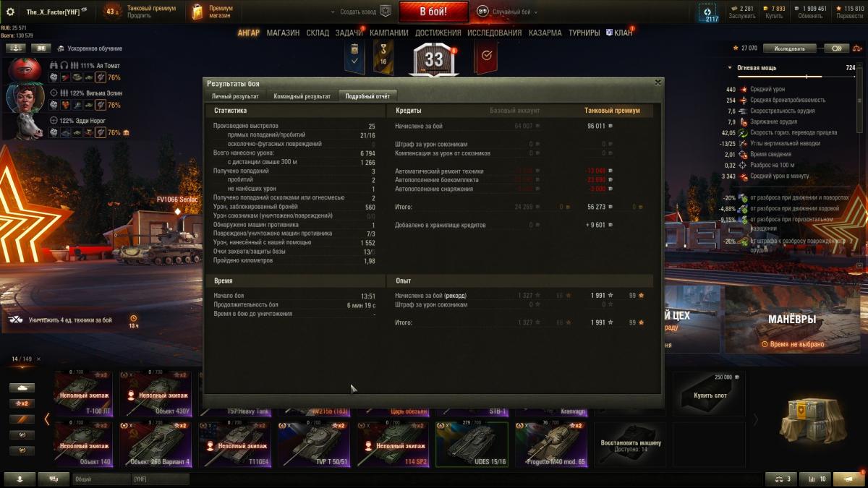Toggle the x2 bonus carousel filter
This screenshot has height=488, width=868.
pos(21,403)
